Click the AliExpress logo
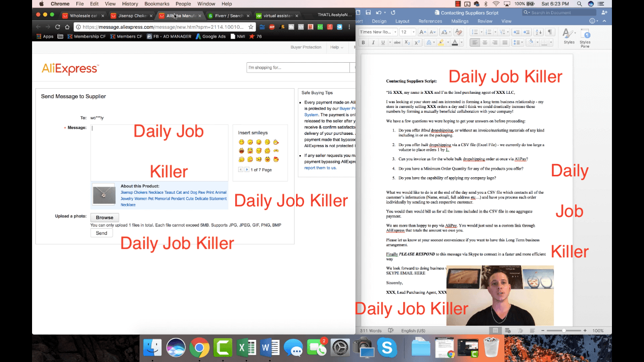This screenshot has height=362, width=644. (x=70, y=69)
